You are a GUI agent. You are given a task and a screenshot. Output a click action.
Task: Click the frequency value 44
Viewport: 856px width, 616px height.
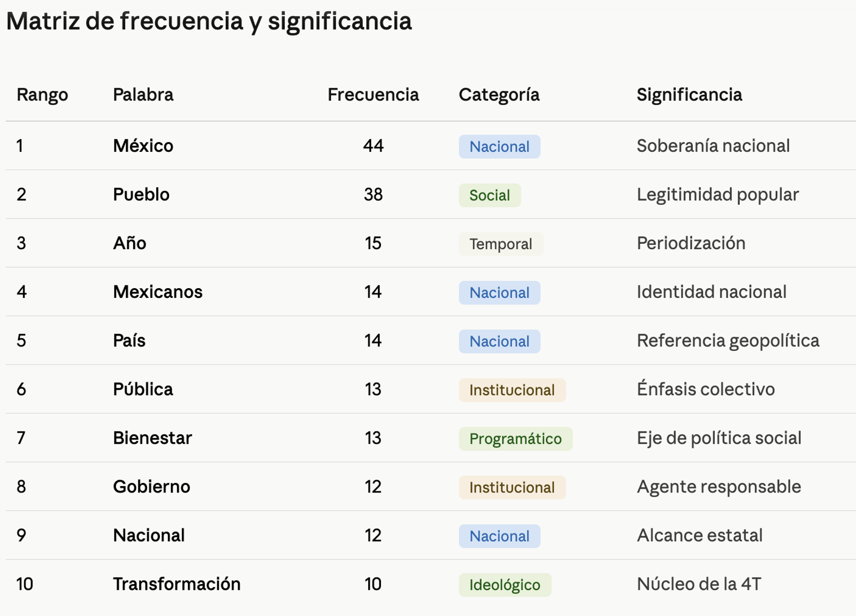(373, 145)
